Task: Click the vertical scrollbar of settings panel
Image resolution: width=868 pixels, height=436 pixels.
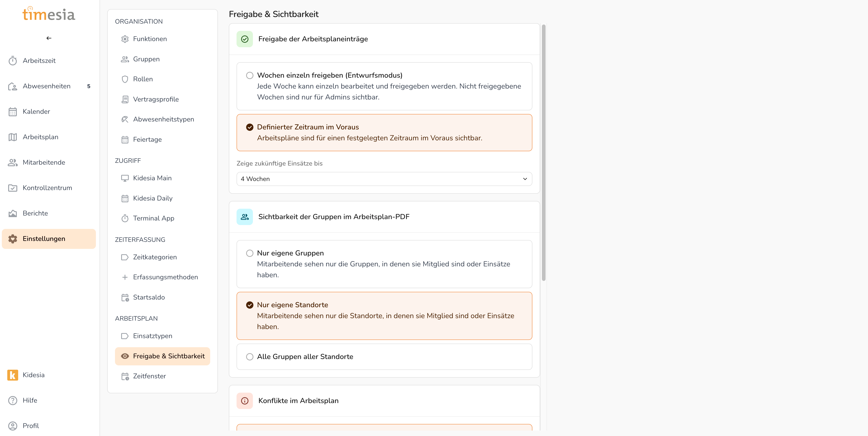Action: [543, 151]
